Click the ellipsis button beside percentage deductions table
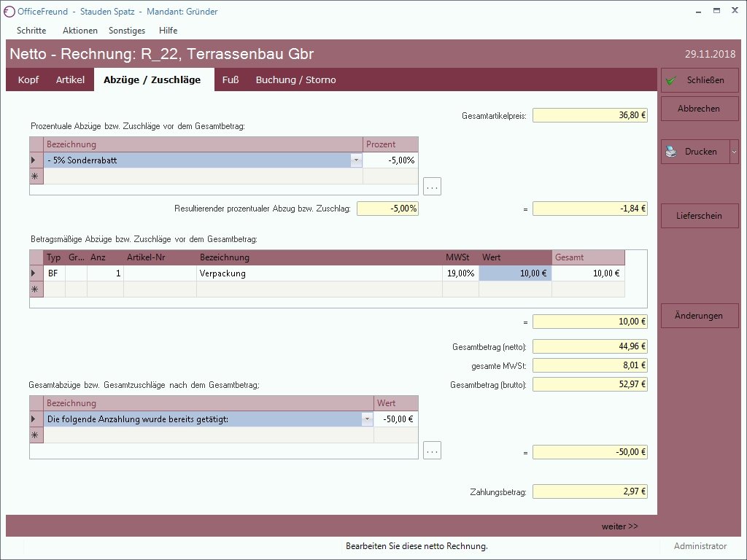Viewport: 747px width, 560px height. pos(432,186)
